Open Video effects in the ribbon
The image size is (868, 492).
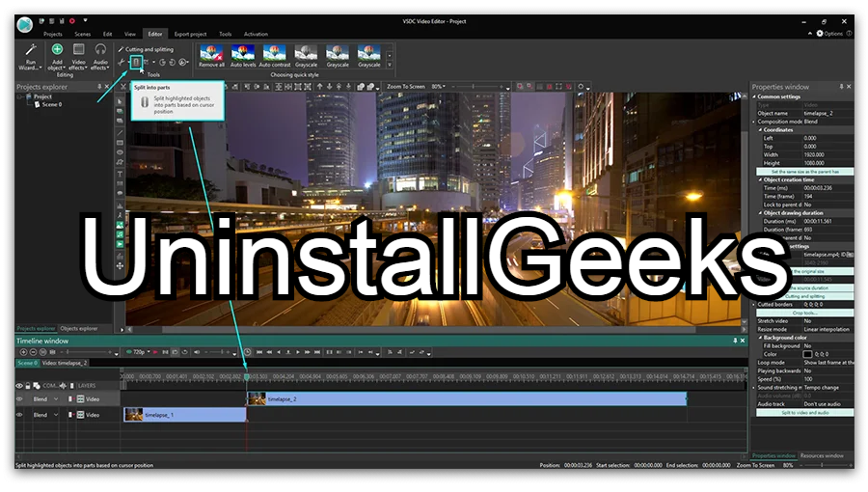[x=79, y=57]
